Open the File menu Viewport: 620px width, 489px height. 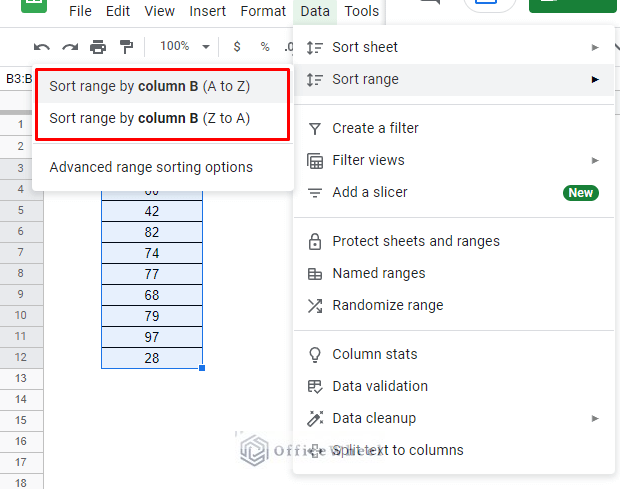(80, 11)
